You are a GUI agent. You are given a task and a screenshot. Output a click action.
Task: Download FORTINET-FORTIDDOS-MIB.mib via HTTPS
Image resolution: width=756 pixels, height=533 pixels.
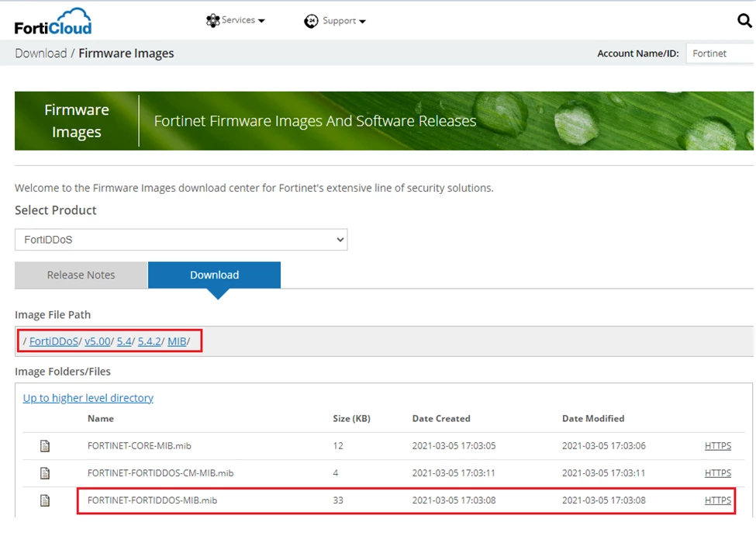coord(718,500)
